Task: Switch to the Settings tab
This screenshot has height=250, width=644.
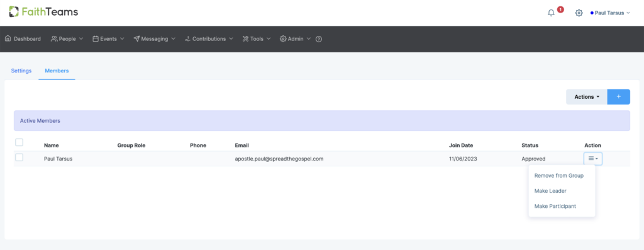Action: tap(21, 71)
